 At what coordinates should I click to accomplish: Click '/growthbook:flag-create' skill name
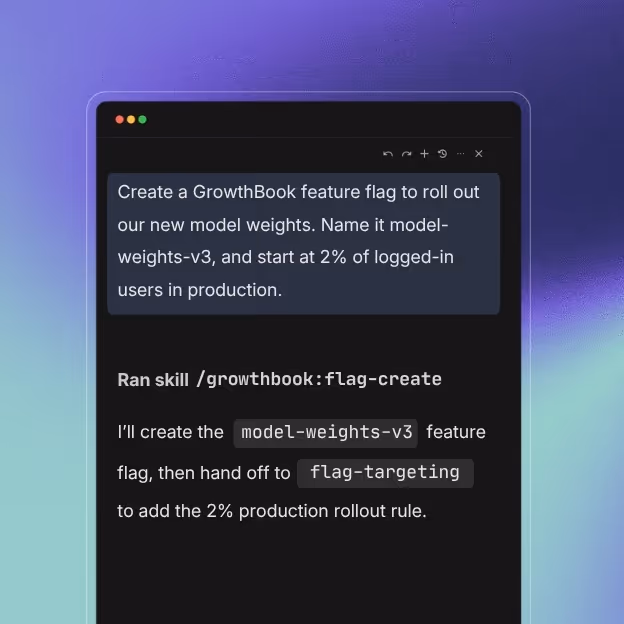coord(319,379)
